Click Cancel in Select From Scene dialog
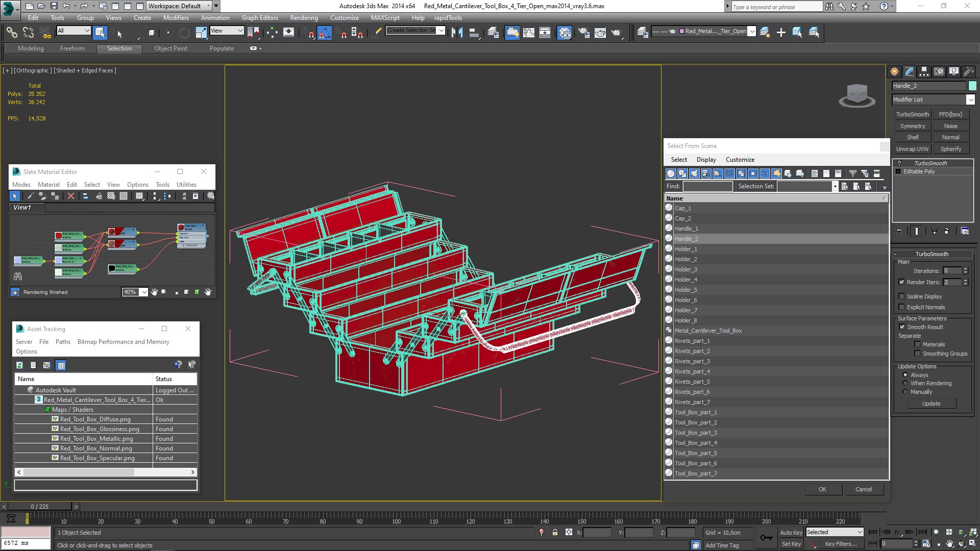Screen dimensions: 980x551 (864, 489)
